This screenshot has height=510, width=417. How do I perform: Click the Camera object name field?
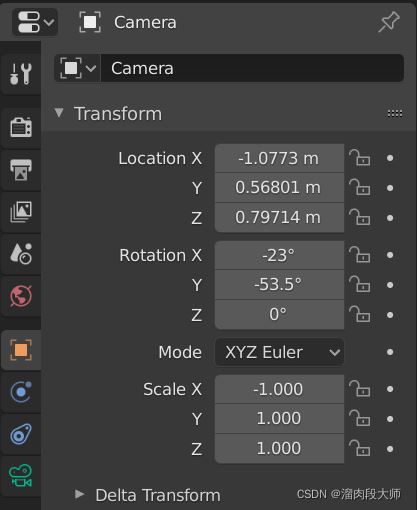(252, 68)
